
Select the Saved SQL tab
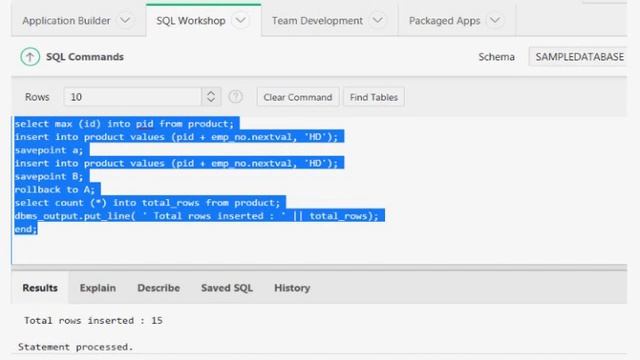click(x=227, y=288)
